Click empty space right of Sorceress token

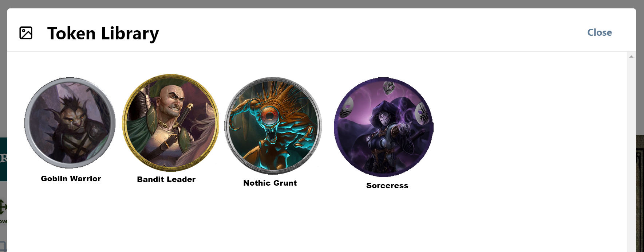pos(528,128)
